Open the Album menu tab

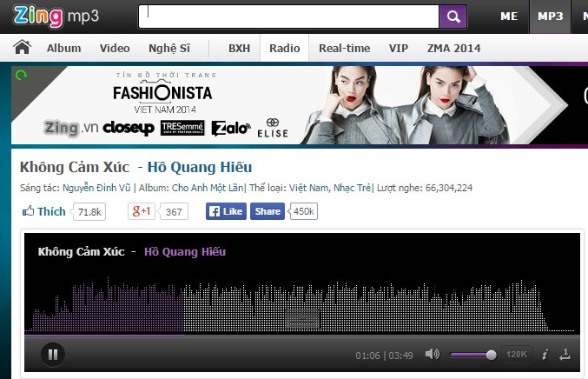click(x=64, y=48)
